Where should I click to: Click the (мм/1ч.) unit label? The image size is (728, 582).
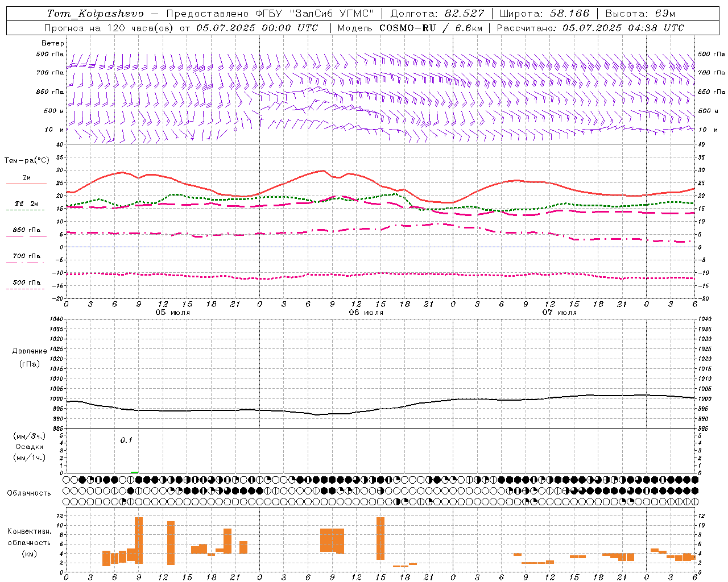coord(30,458)
